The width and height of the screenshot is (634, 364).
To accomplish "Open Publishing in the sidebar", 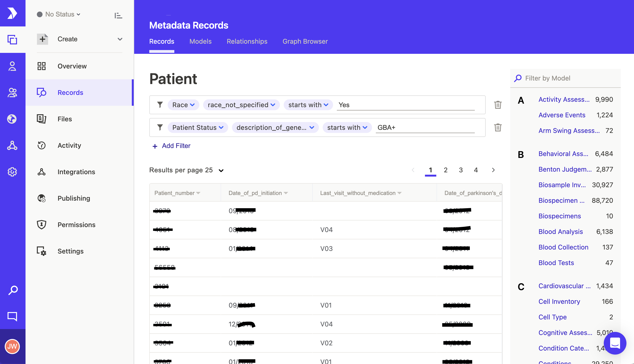I will pos(73,198).
